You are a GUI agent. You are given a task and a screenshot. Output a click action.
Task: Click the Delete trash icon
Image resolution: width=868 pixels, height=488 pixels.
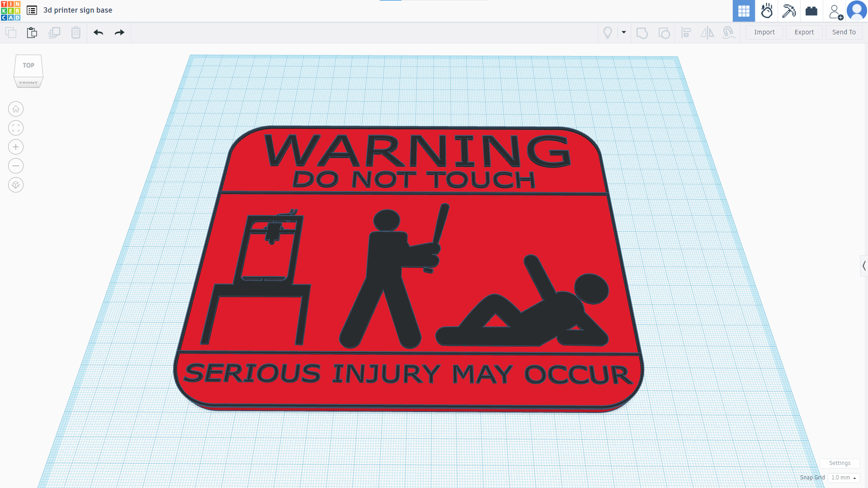(x=76, y=33)
